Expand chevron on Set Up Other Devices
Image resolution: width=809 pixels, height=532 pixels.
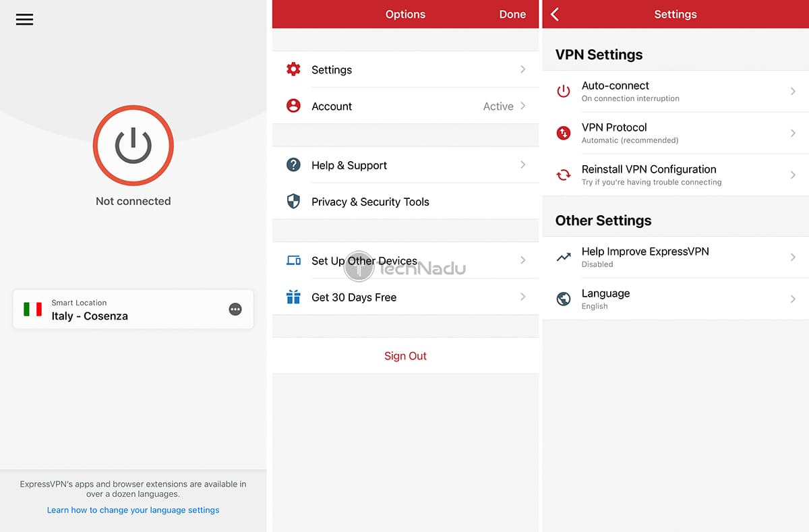point(523,260)
